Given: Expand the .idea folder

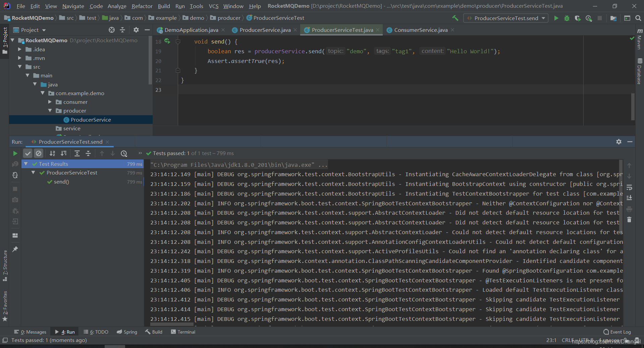Looking at the screenshot, I should click(x=20, y=49).
